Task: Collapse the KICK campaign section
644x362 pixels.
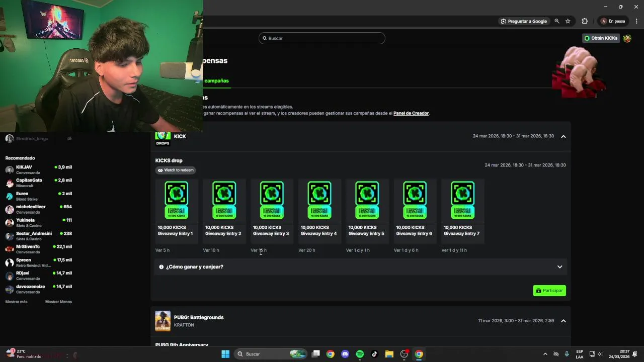Action: 563,136
